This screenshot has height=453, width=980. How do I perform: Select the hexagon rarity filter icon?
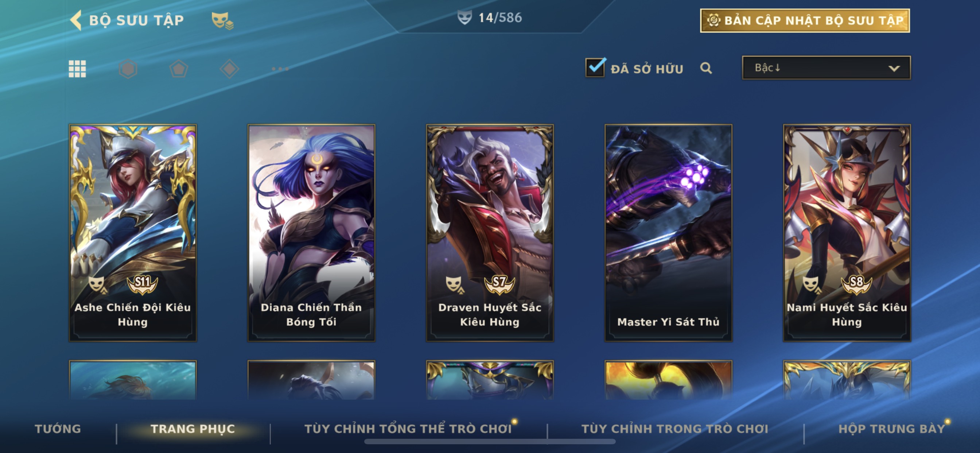[128, 69]
